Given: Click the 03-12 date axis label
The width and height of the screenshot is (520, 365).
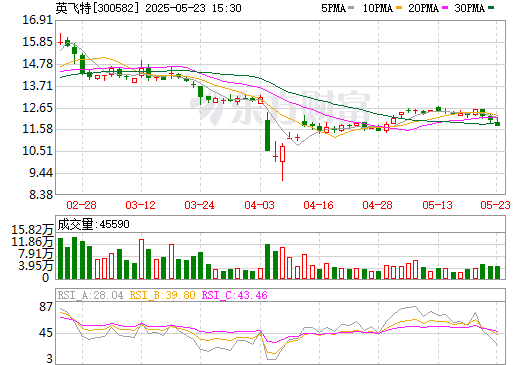Looking at the screenshot, I should [x=140, y=205].
